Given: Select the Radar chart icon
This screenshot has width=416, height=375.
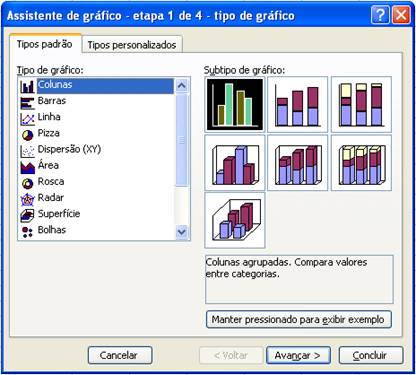Looking at the screenshot, I should [x=27, y=199].
